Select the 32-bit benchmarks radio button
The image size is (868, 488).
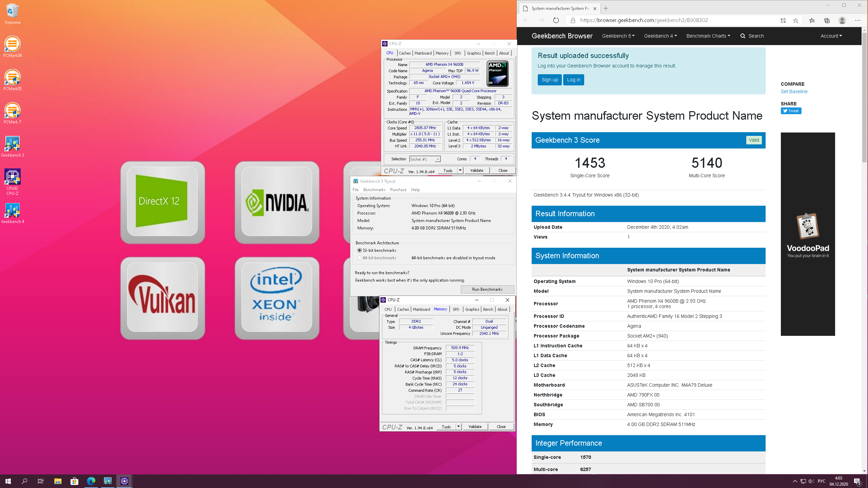[359, 250]
